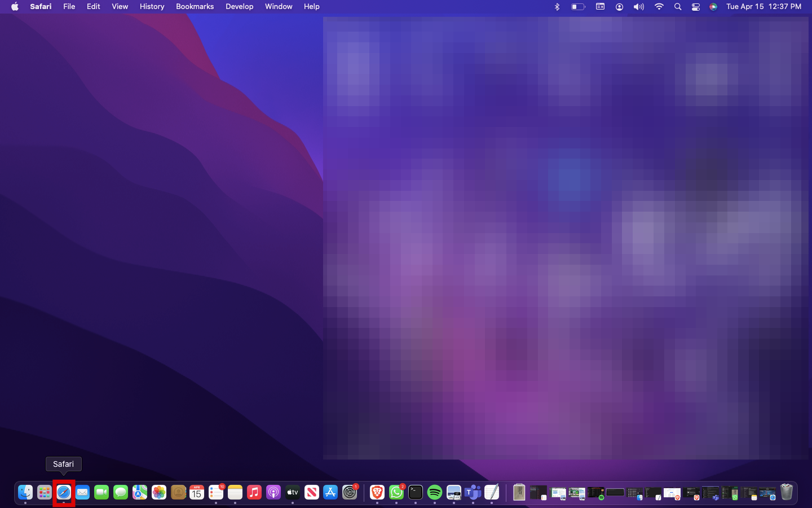
Task: Open the Wi-Fi status menu
Action: tap(659, 7)
